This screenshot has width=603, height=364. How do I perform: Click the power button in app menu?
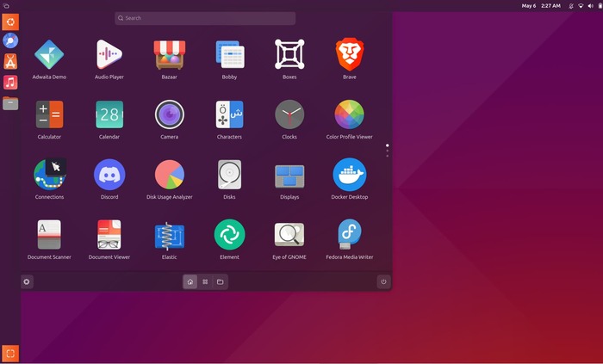tap(383, 282)
